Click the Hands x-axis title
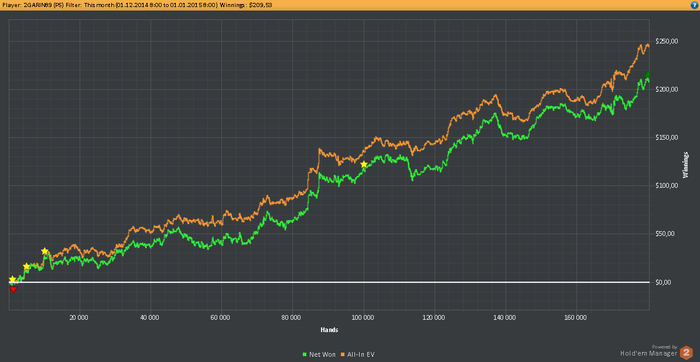The image size is (700, 362). 329,330
